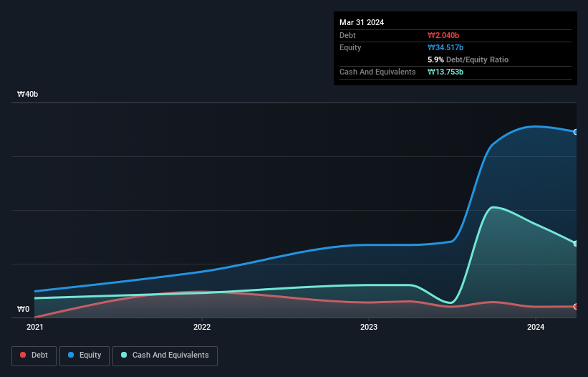Viewport: 588px width, 377px height.
Task: Click the Debt label in tooltip
Action: [347, 35]
